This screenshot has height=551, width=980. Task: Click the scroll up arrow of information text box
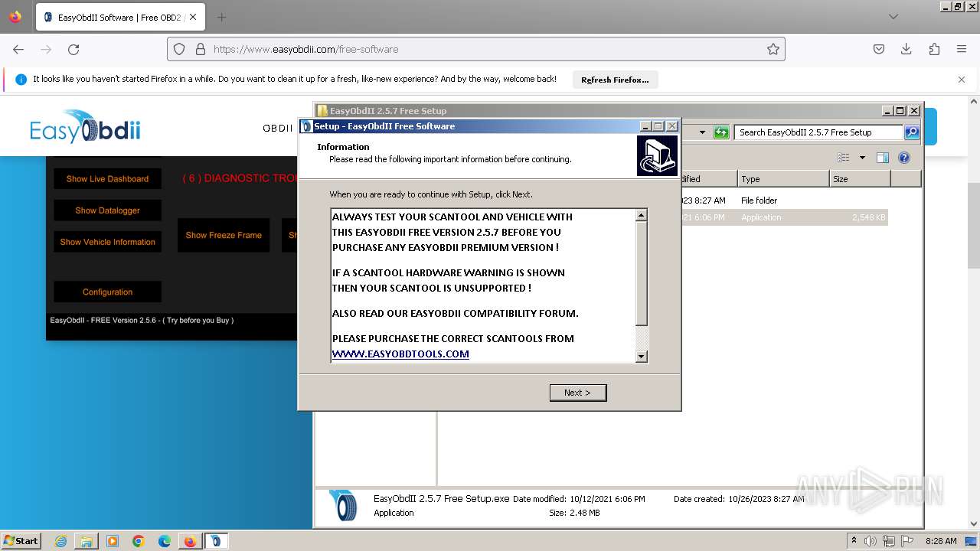[642, 215]
